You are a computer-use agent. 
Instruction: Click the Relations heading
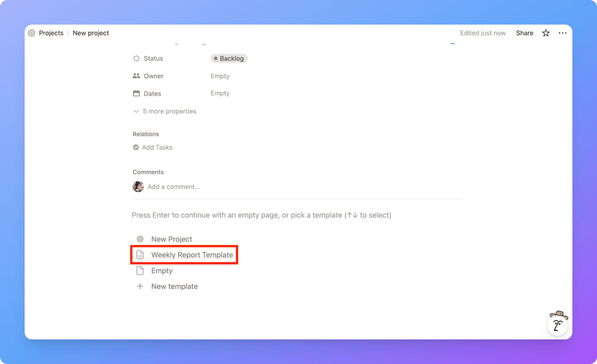(x=146, y=134)
